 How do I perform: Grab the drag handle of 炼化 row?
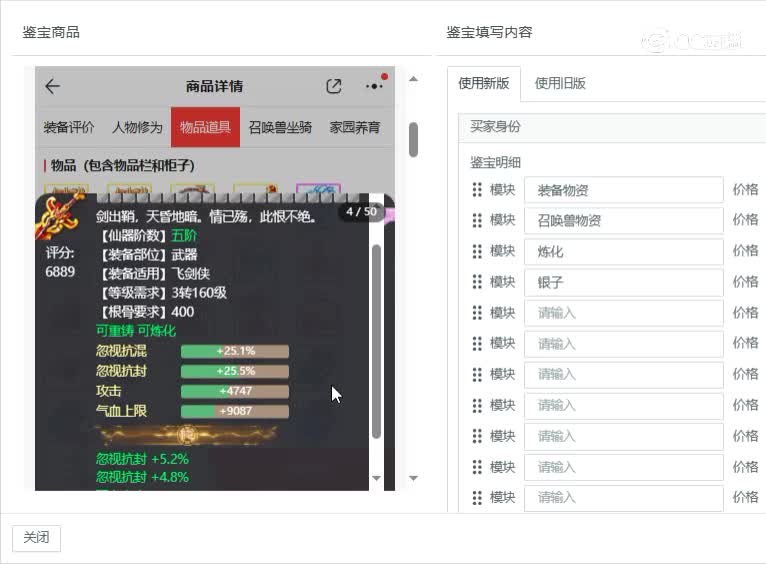tap(477, 251)
